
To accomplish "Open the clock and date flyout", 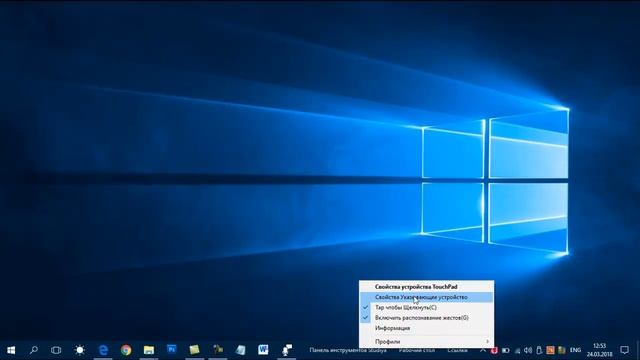I will point(600,350).
